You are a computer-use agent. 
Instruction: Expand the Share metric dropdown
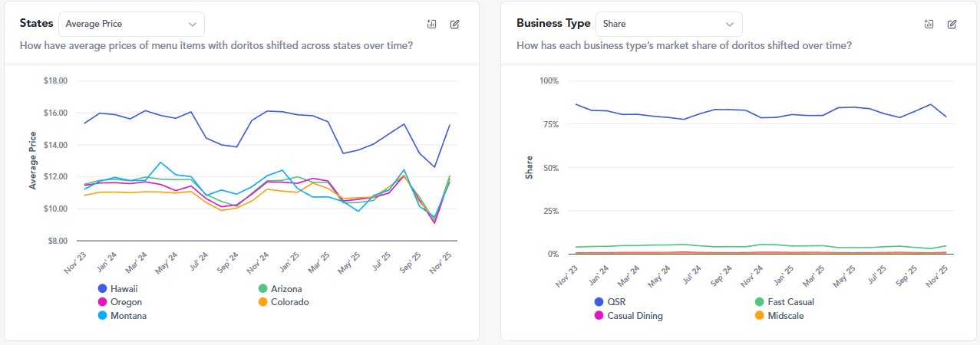coord(668,25)
